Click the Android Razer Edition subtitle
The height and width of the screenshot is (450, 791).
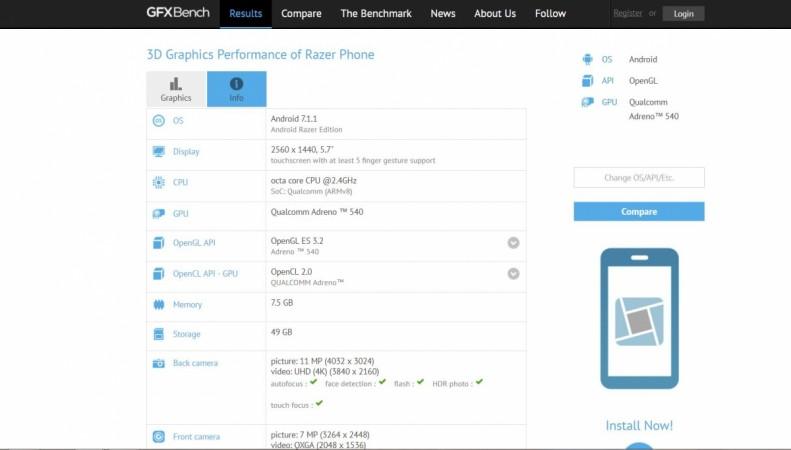pyautogui.click(x=306, y=130)
